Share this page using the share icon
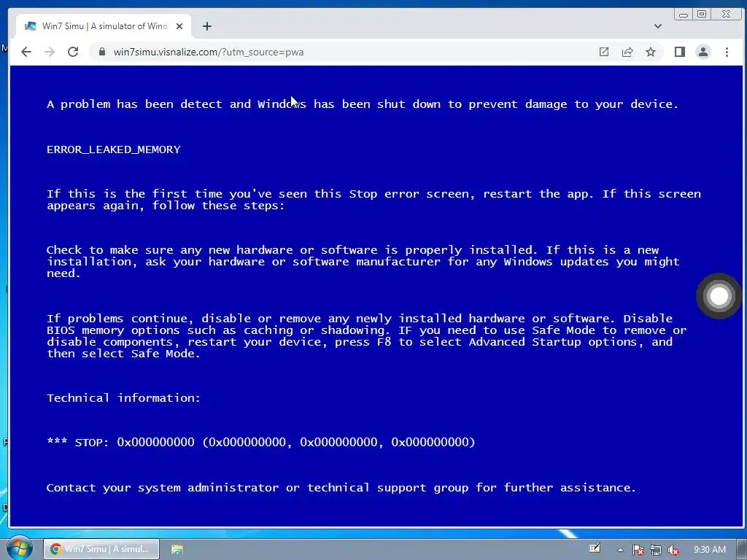 [x=627, y=52]
